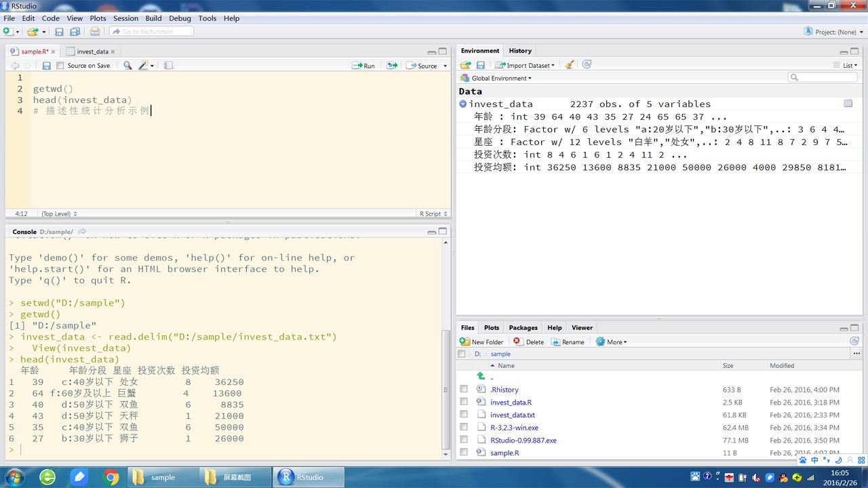Viewport: 868px width, 488px height.
Task: Select the sample.R file checkbox
Action: point(464,452)
